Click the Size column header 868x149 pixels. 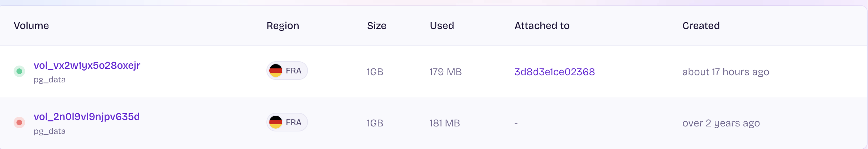[377, 26]
